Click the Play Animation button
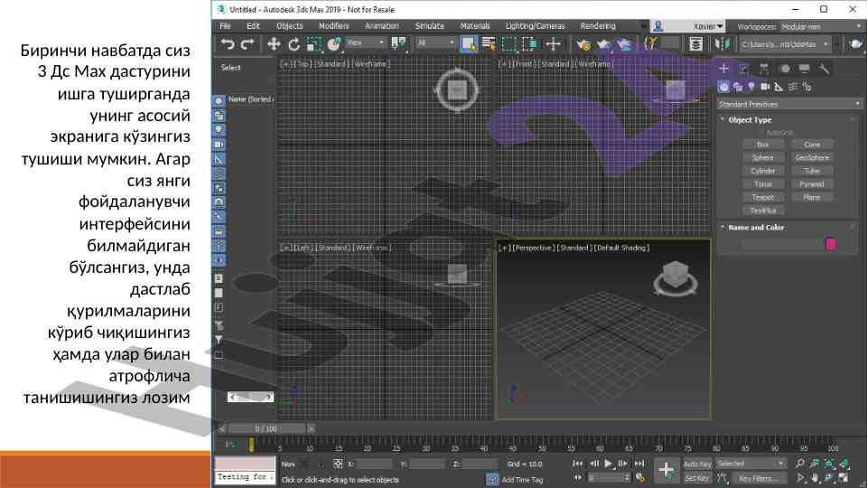Image resolution: width=868 pixels, height=488 pixels. 608,464
